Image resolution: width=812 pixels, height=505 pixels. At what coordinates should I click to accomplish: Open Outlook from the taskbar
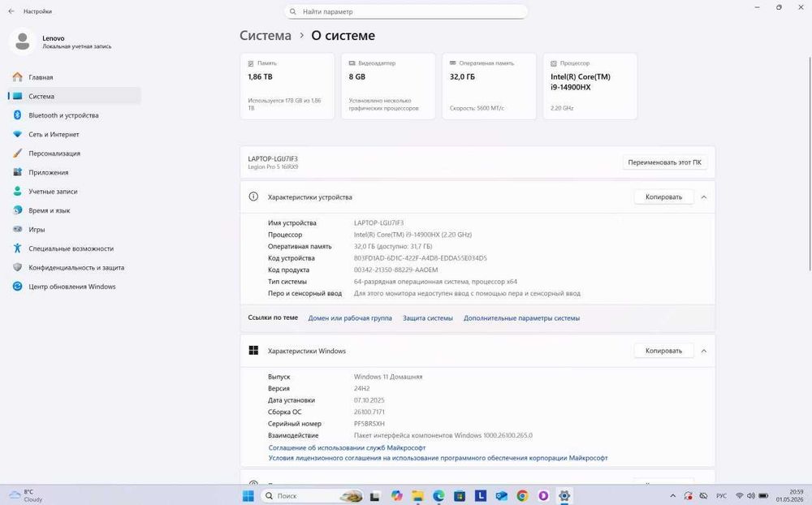click(x=501, y=496)
